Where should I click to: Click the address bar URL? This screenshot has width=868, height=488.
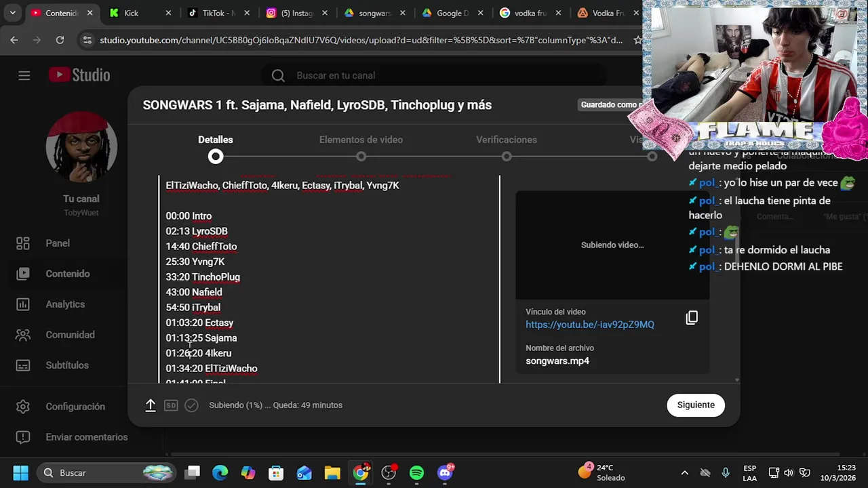pos(361,40)
